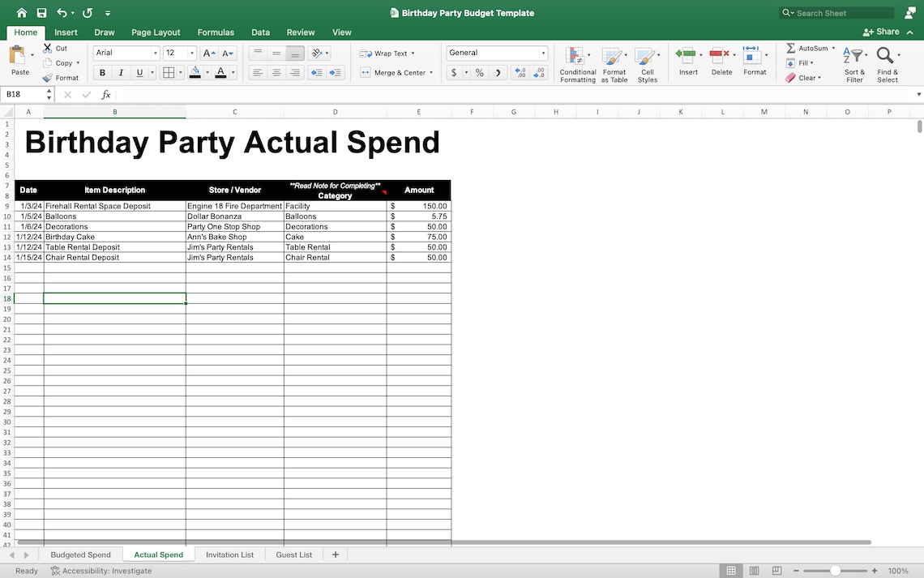Image resolution: width=924 pixels, height=578 pixels.
Task: Apply bold formatting to selected cell
Action: coord(102,72)
